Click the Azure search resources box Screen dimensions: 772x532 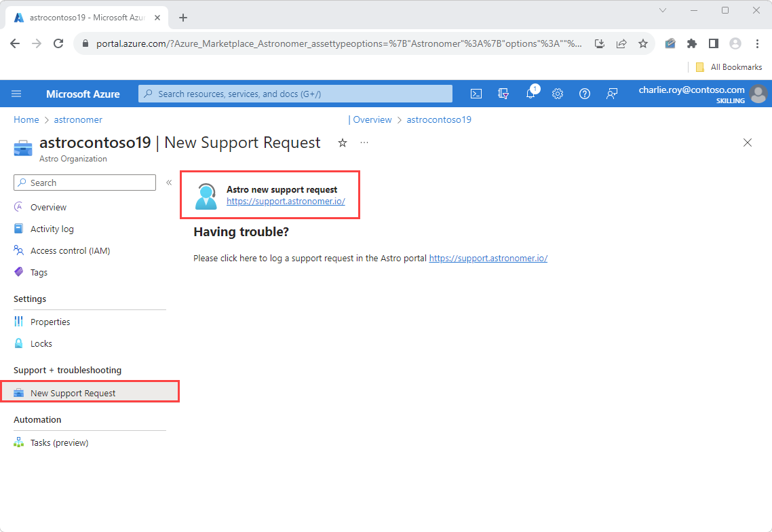[x=295, y=94]
